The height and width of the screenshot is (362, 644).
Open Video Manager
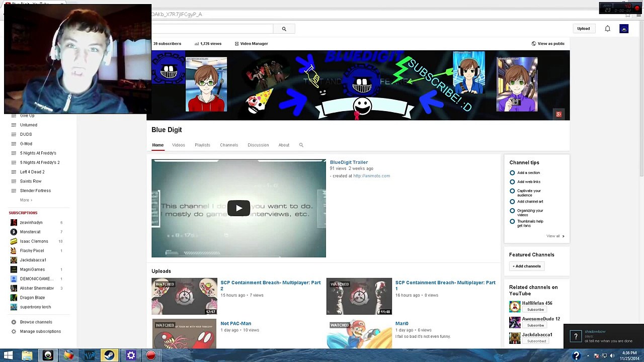(x=251, y=44)
